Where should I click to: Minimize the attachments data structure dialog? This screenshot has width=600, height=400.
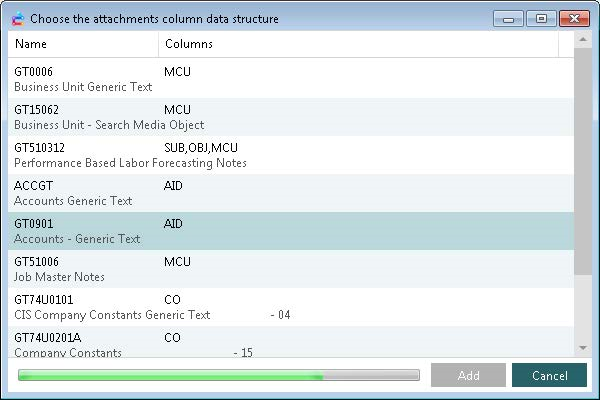coord(511,19)
